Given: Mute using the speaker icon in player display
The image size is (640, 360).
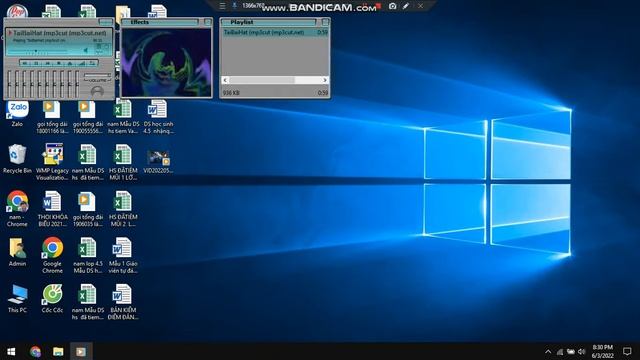Looking at the screenshot, I should (86, 51).
